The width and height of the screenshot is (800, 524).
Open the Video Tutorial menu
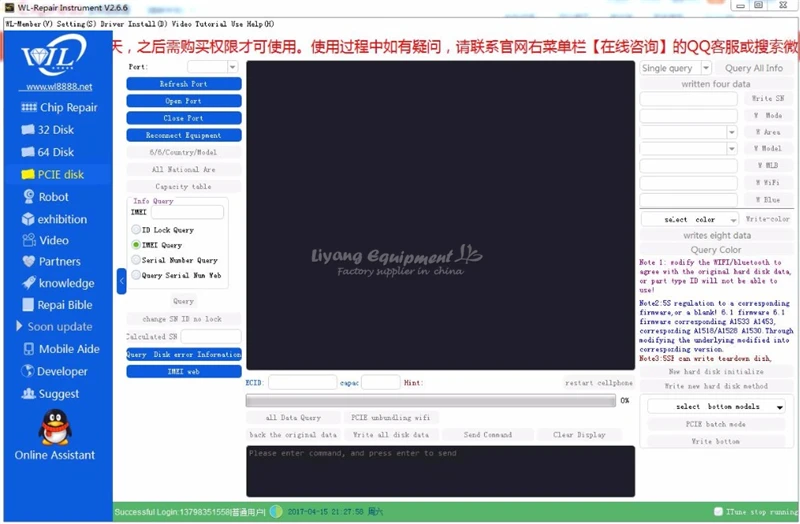199,24
